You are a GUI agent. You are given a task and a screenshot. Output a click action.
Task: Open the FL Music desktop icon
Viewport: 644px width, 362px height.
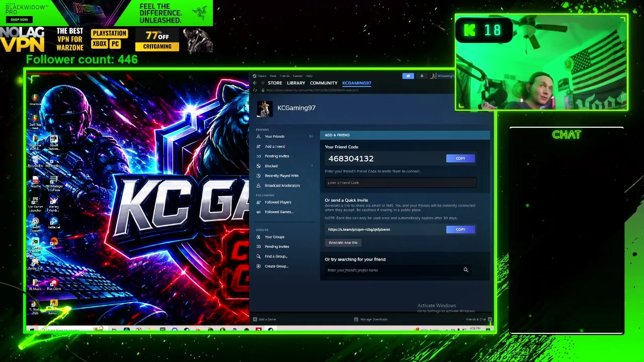35,285
